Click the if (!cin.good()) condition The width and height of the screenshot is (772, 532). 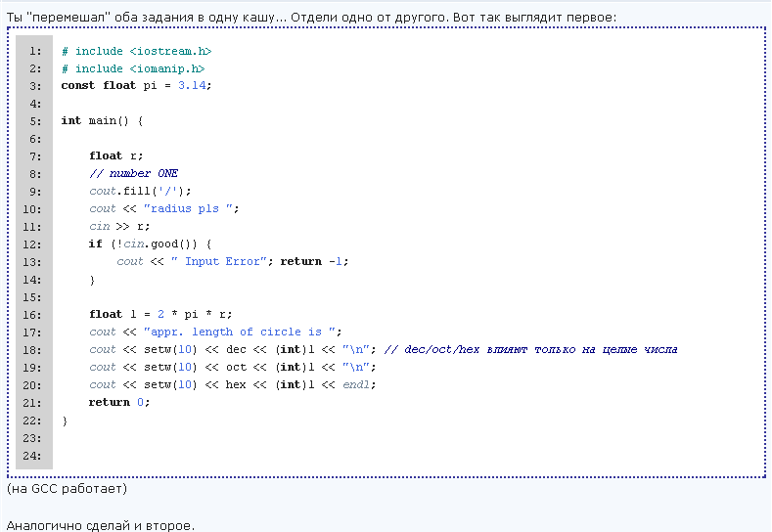pyautogui.click(x=149, y=244)
